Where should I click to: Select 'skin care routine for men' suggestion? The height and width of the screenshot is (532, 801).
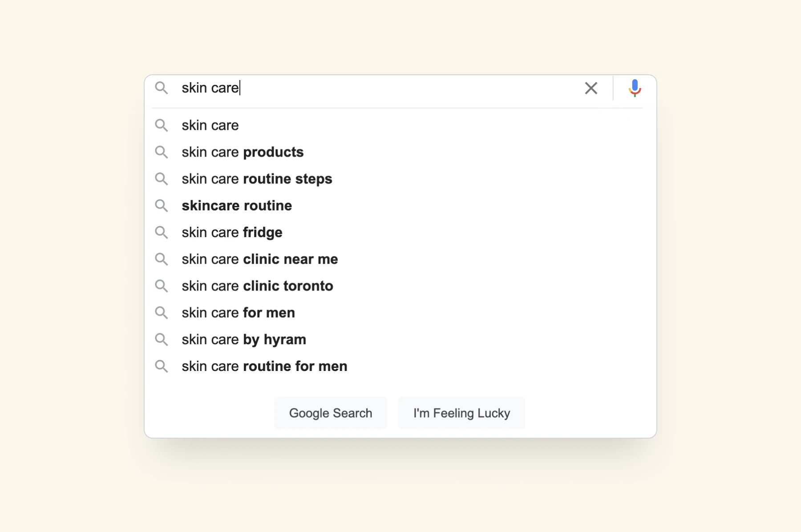264,366
